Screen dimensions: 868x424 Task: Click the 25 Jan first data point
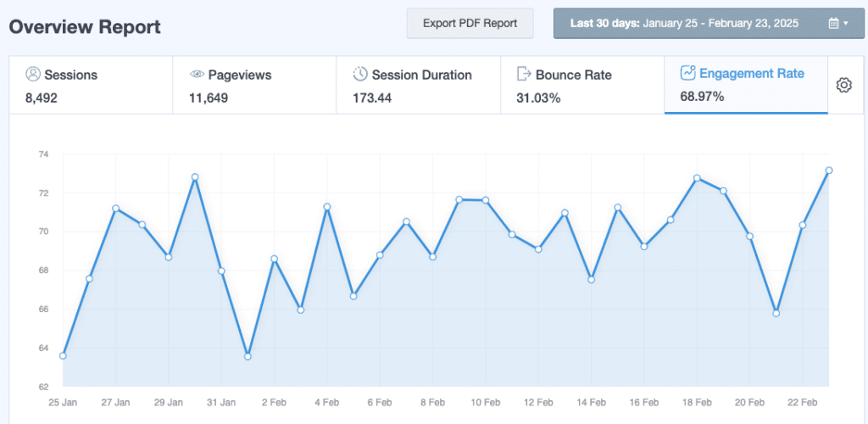[x=63, y=355]
